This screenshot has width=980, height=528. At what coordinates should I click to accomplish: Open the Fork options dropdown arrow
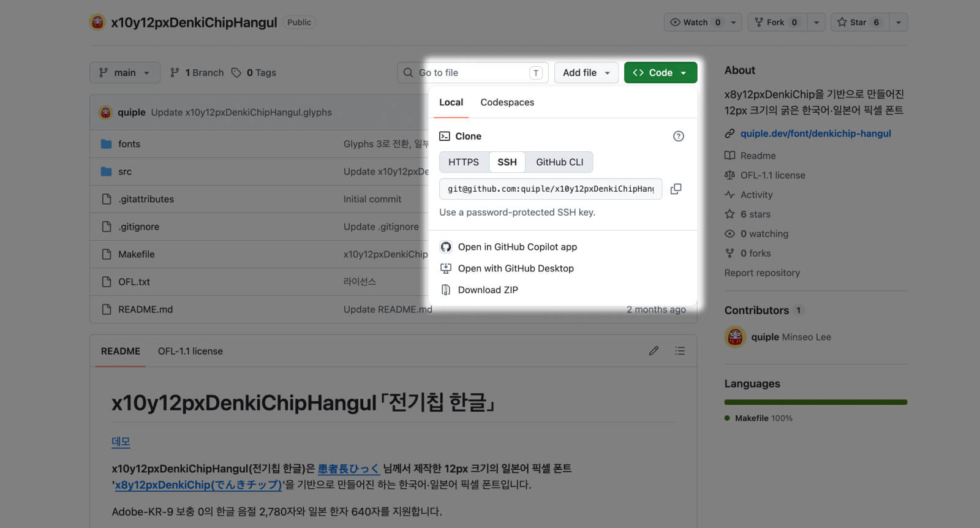816,22
